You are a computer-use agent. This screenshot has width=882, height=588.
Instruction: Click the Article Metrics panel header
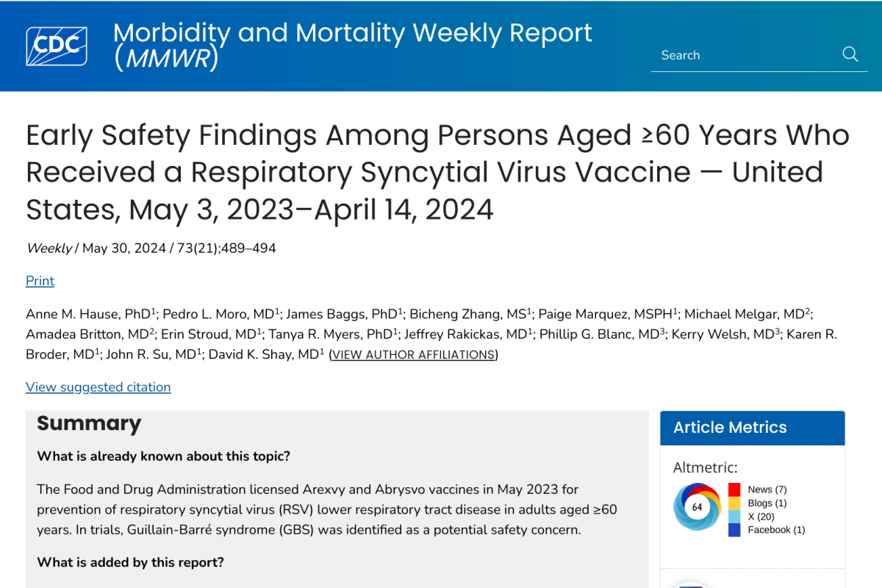coord(753,428)
